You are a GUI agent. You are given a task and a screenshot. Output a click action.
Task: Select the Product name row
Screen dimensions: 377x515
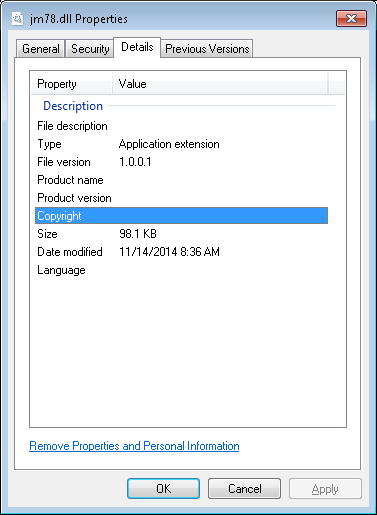click(181, 180)
